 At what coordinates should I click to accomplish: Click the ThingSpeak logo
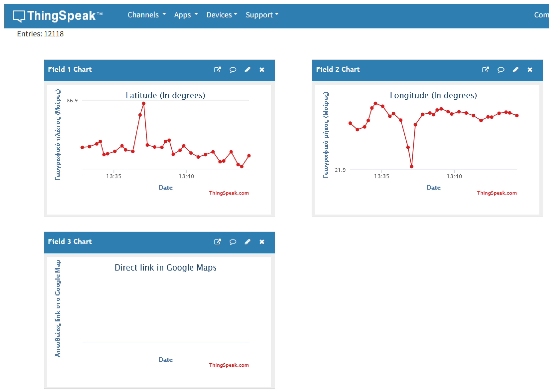coord(58,16)
